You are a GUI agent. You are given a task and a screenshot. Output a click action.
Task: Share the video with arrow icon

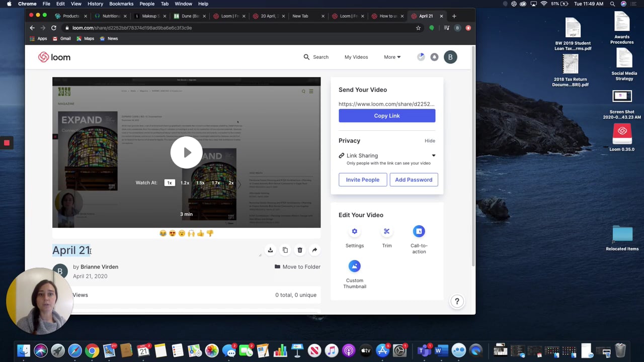[x=314, y=250]
